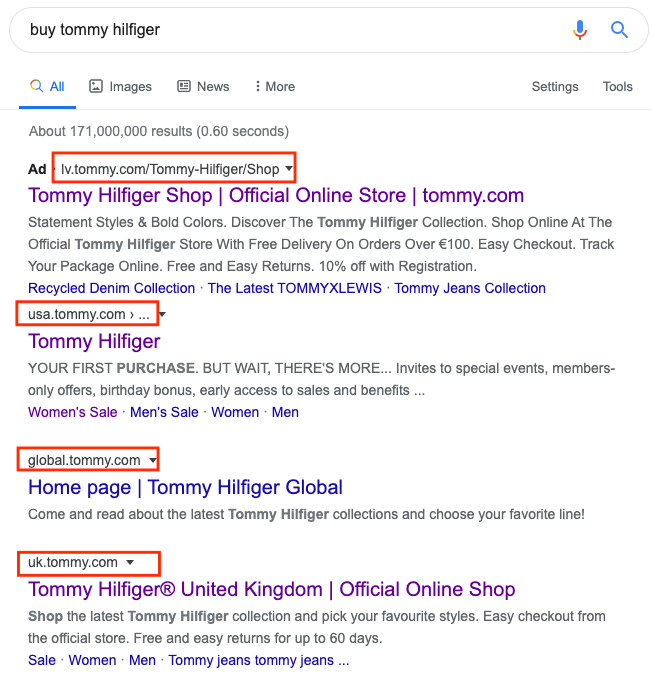Click the blue magnifying glass search button
This screenshot has height=680, width=652.
pos(619,30)
